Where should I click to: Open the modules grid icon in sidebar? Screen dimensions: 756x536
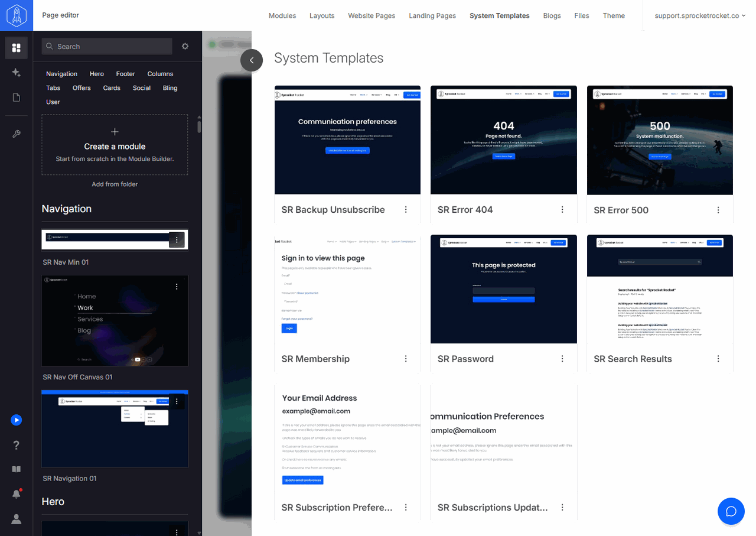(17, 48)
